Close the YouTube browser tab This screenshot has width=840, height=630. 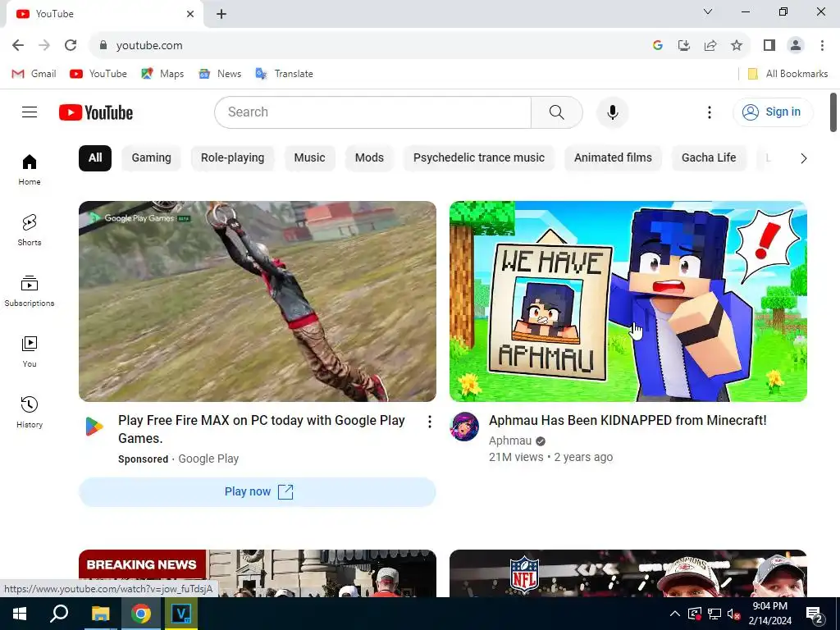[190, 14]
